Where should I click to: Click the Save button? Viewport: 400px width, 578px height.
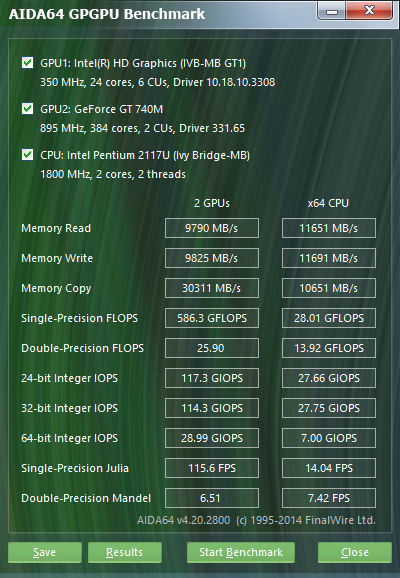[x=45, y=552]
